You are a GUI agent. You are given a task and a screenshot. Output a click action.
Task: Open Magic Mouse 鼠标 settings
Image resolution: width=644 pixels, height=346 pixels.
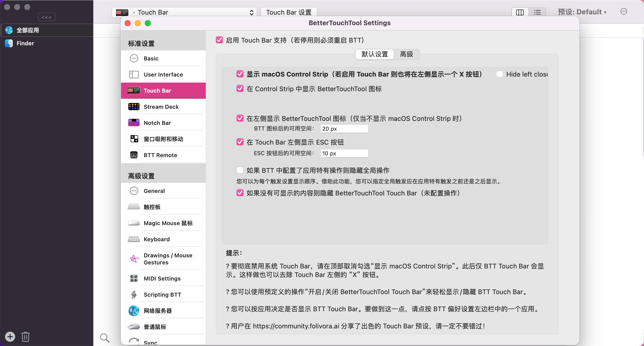pos(163,223)
